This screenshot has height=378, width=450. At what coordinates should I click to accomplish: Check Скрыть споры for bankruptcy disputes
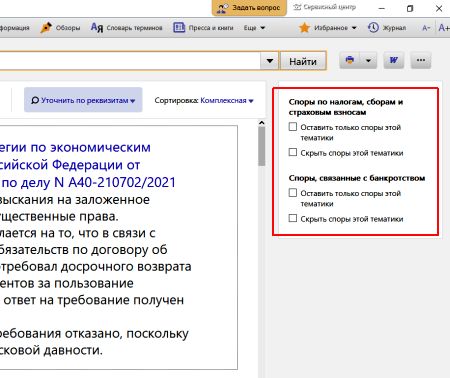[293, 218]
